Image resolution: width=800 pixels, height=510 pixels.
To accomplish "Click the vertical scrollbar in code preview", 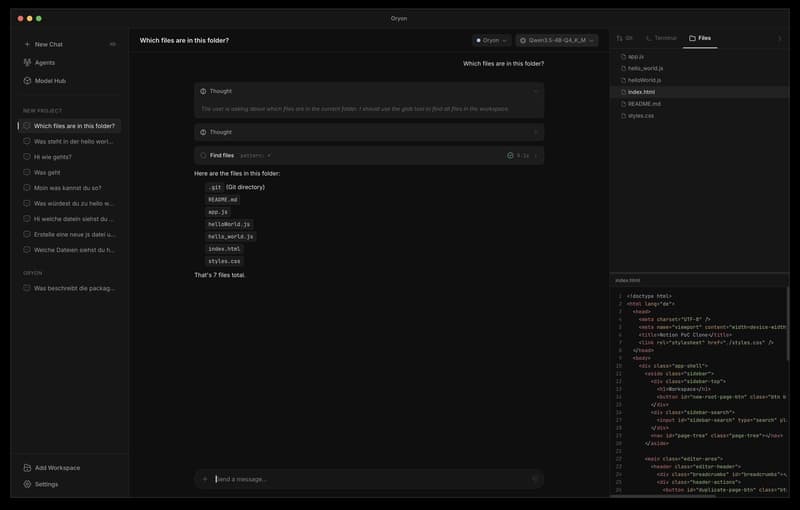I will tap(788, 323).
